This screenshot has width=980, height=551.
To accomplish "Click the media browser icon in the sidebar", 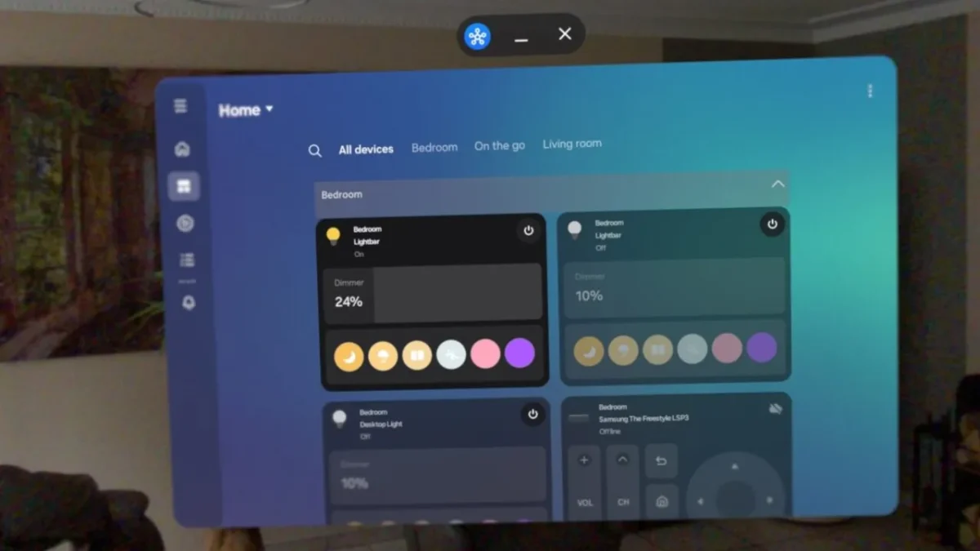I will pyautogui.click(x=185, y=222).
